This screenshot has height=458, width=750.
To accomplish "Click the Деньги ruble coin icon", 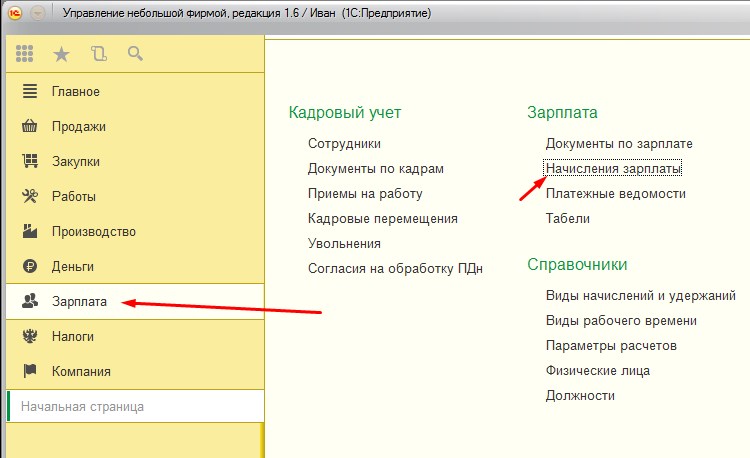I will pyautogui.click(x=30, y=266).
